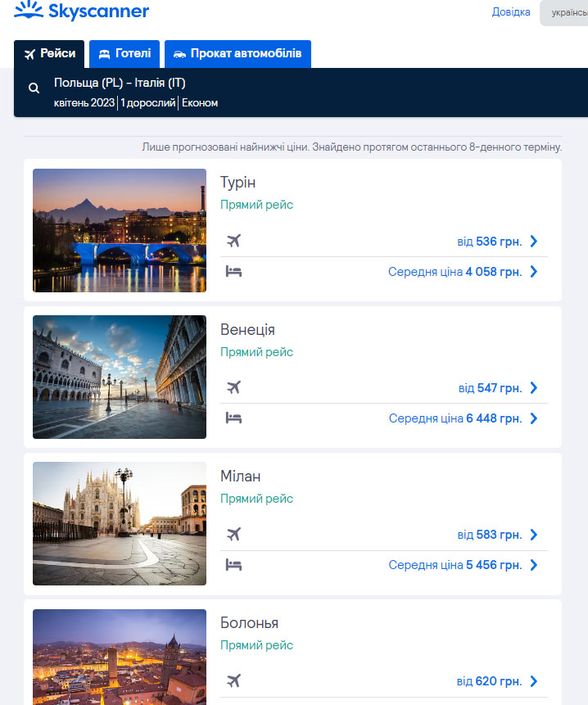Open the Венеція city photo
The height and width of the screenshot is (705, 588).
pyautogui.click(x=120, y=377)
